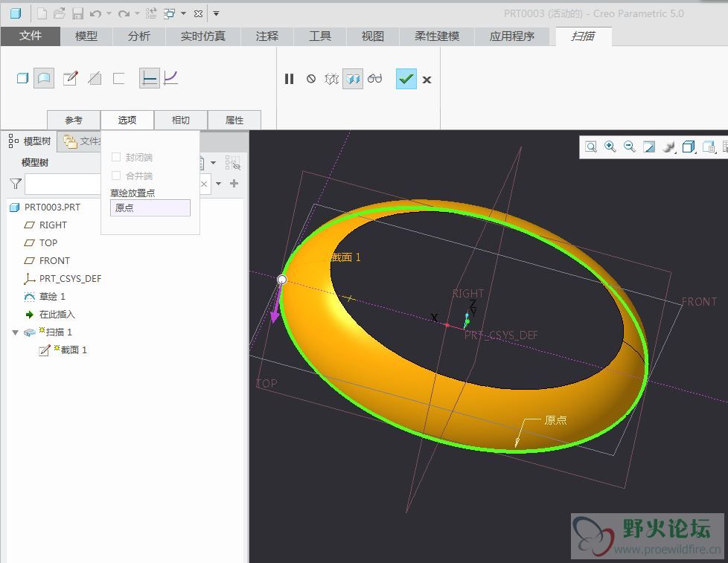The height and width of the screenshot is (563, 728).
Task: Click the Regenerate model icon
Action: [x=151, y=13]
